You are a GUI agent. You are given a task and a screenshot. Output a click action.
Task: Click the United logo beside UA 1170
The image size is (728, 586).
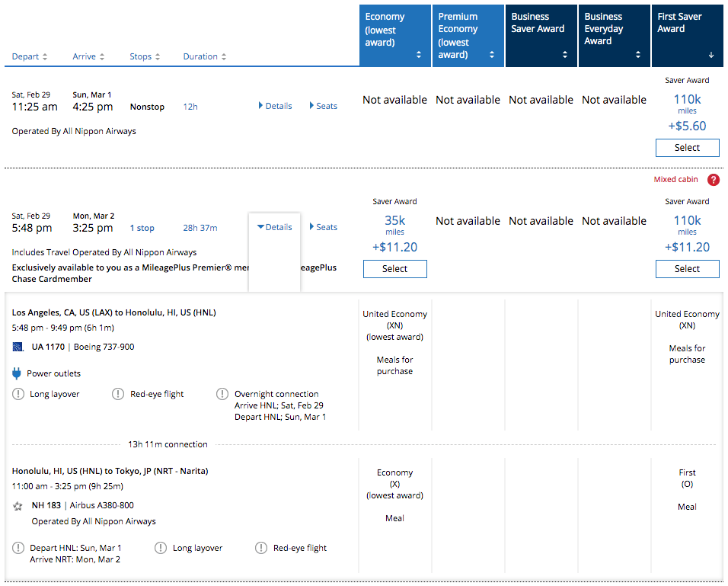coord(18,347)
